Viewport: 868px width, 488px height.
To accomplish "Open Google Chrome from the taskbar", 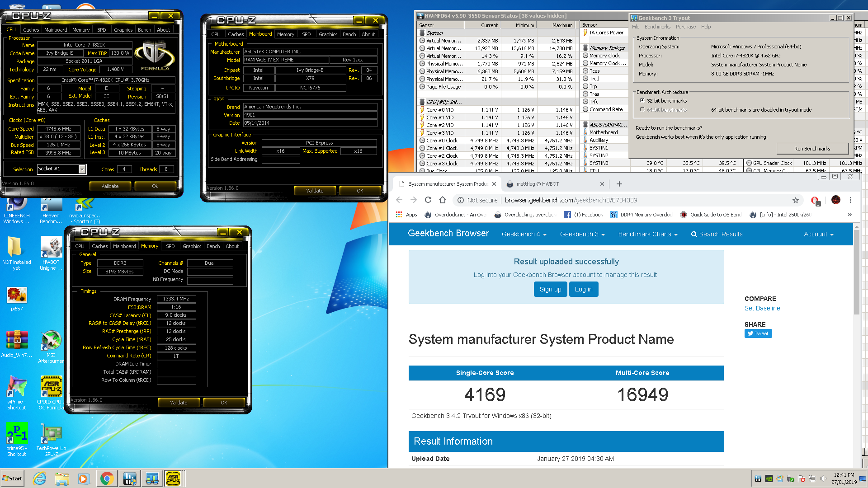I will [x=107, y=479].
